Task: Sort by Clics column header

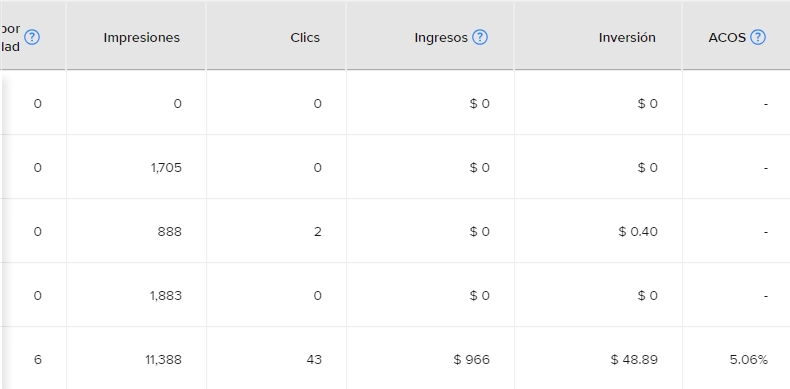Action: pyautogui.click(x=305, y=38)
